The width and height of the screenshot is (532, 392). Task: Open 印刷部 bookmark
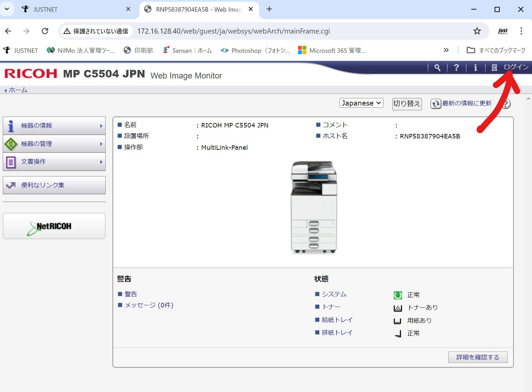tap(138, 50)
